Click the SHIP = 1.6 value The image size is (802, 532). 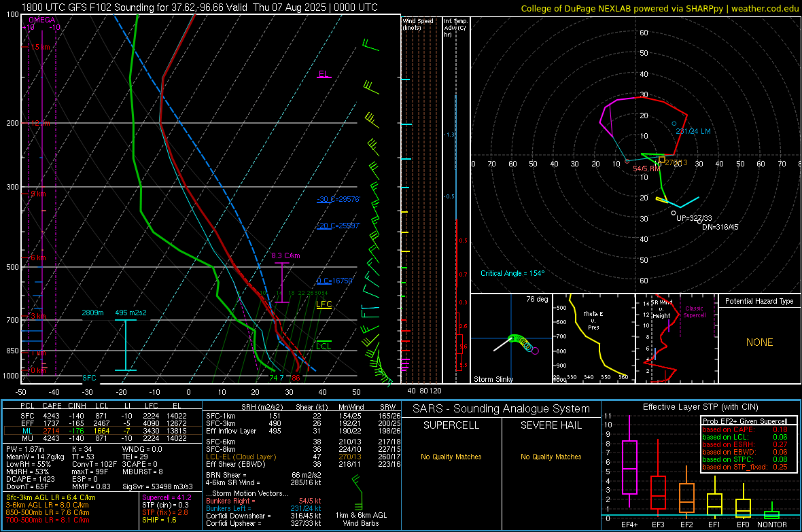[x=159, y=520]
